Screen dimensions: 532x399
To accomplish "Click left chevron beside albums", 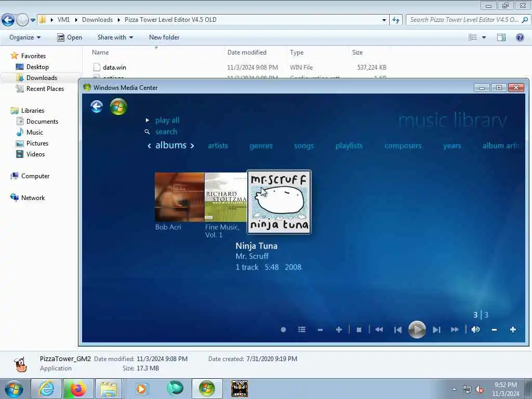I will tap(149, 146).
